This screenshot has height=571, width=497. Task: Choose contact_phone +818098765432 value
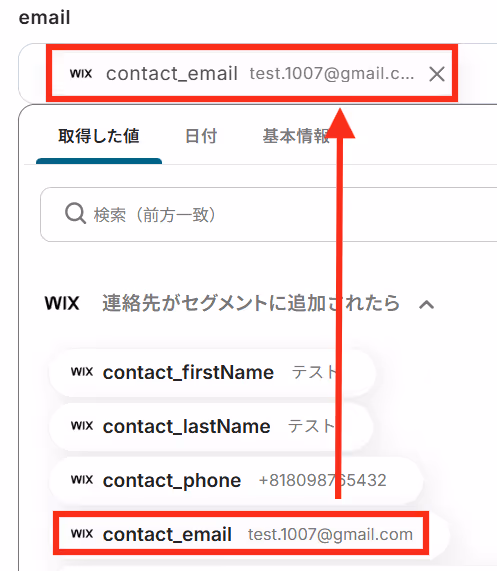click(236, 480)
